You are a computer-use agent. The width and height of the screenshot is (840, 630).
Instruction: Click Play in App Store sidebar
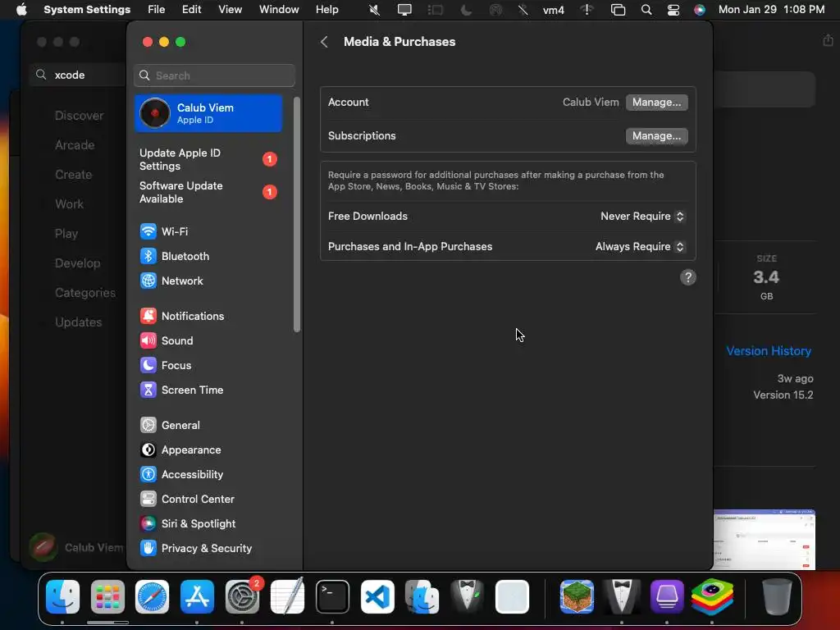[66, 234]
